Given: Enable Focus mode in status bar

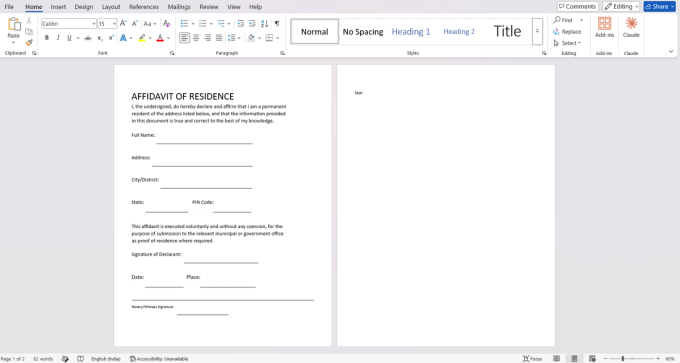Looking at the screenshot, I should pos(533,359).
